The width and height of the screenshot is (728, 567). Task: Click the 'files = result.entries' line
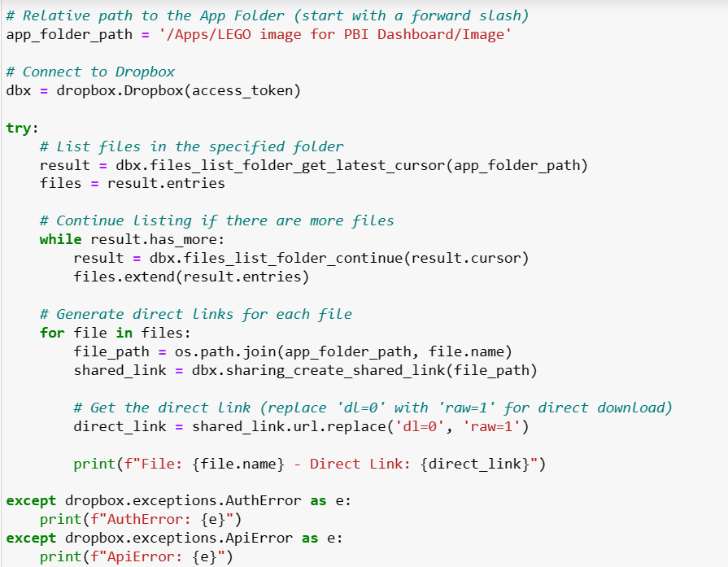[132, 183]
